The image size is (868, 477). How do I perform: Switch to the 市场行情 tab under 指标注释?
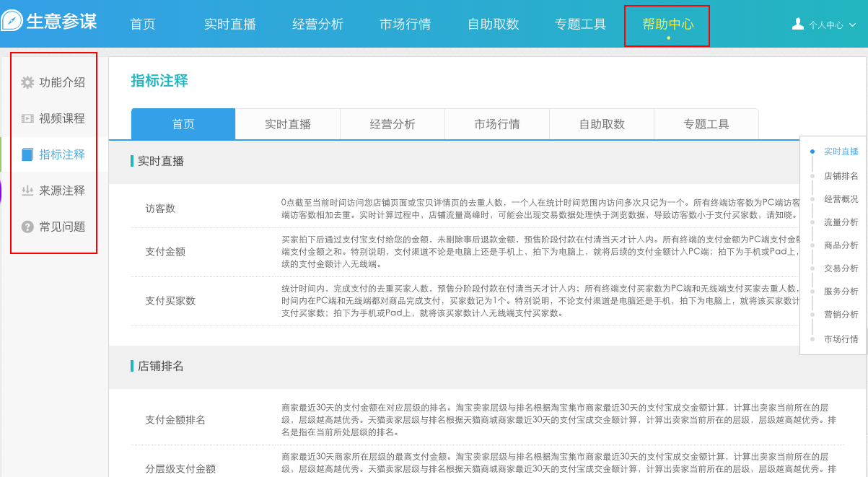[x=497, y=124]
